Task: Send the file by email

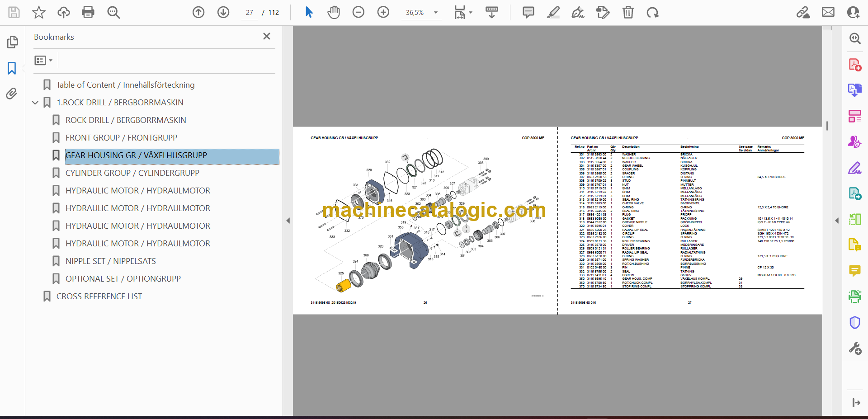Action: pyautogui.click(x=828, y=12)
